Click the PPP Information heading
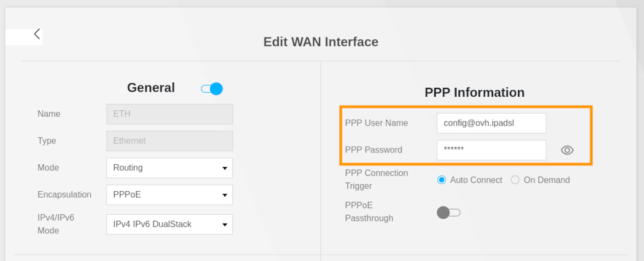The image size is (644, 261). 474,93
